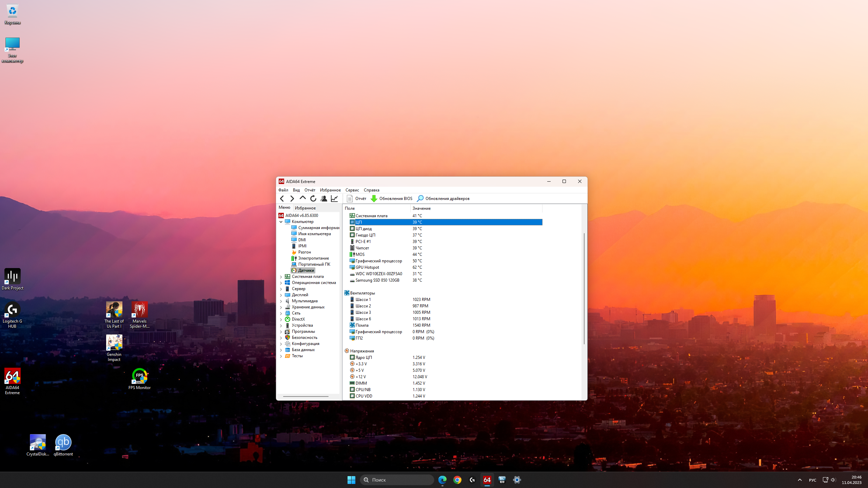This screenshot has width=868, height=488.
Task: Open the line graph toolbar icon
Action: pos(334,199)
